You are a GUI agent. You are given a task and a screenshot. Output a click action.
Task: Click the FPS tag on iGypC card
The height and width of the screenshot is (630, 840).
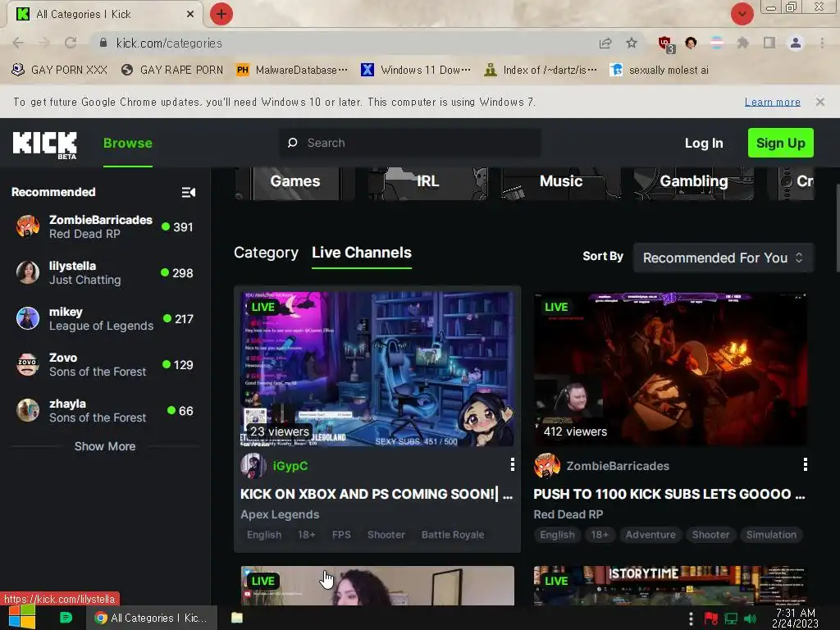(341, 535)
